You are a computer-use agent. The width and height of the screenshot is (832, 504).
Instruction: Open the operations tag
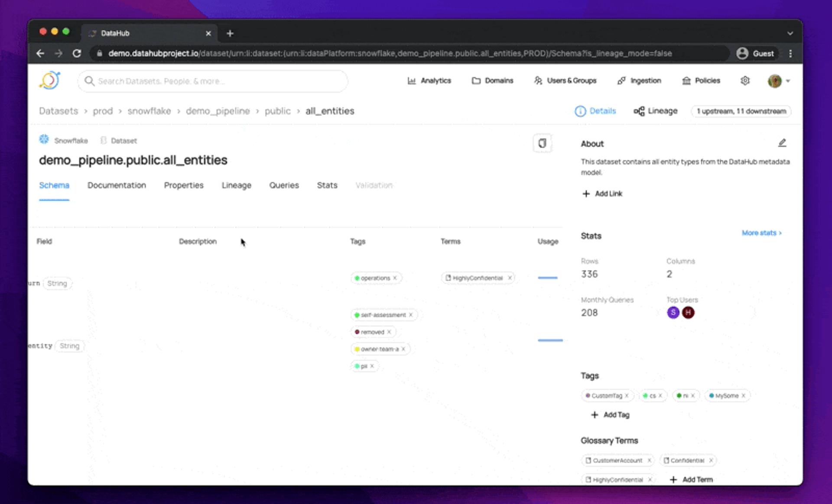coord(375,278)
